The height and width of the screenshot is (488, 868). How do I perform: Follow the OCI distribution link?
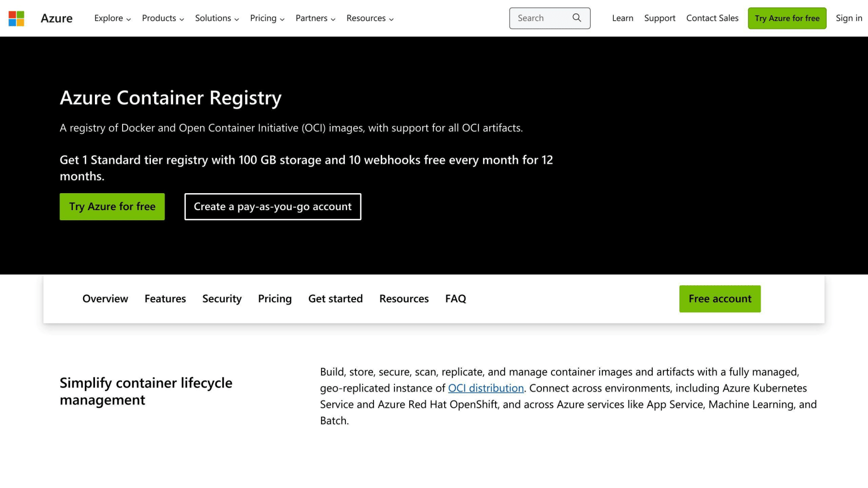tap(486, 388)
